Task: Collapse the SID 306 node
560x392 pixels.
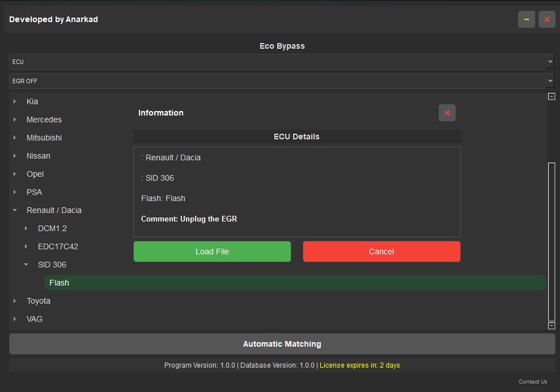Action: (x=26, y=265)
